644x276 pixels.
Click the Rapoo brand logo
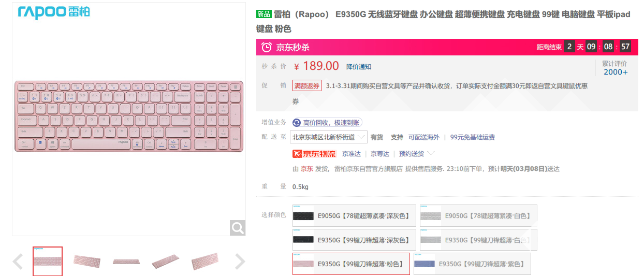tap(53, 12)
